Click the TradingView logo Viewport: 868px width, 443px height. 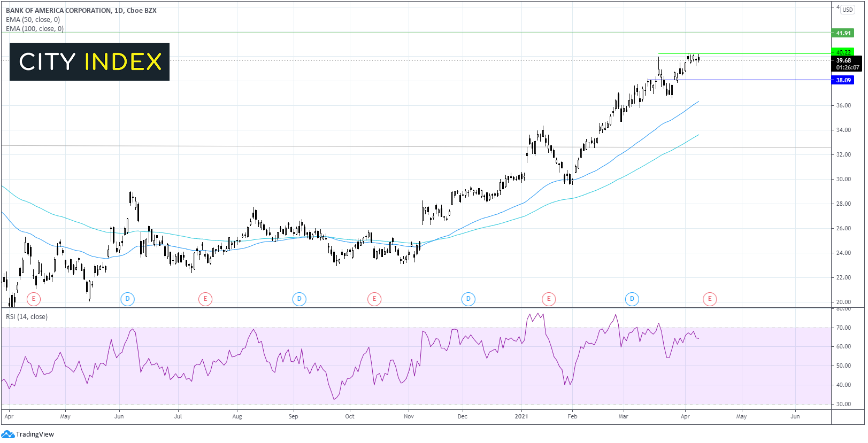pos(28,434)
